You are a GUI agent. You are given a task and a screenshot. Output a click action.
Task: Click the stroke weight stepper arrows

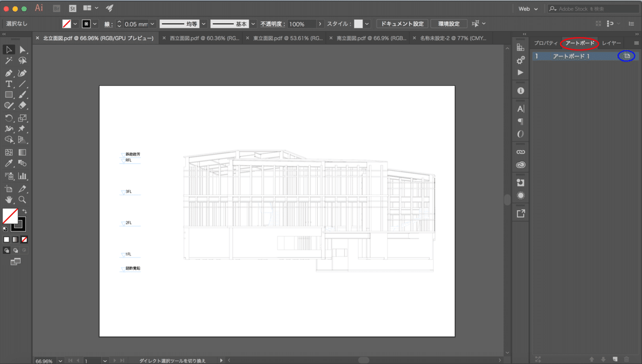point(119,24)
